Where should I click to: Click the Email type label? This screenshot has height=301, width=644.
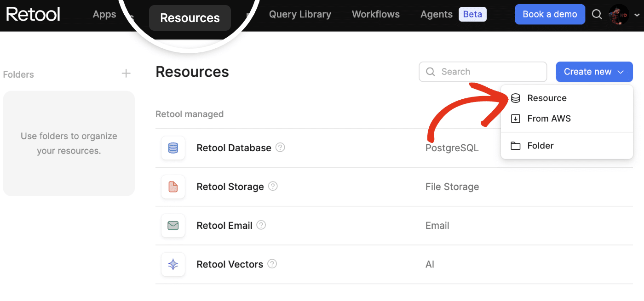point(437,226)
